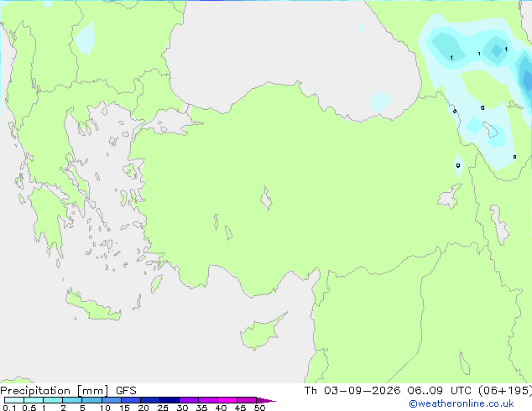Click the 40–45 mm magenta legend swatch

point(227,400)
